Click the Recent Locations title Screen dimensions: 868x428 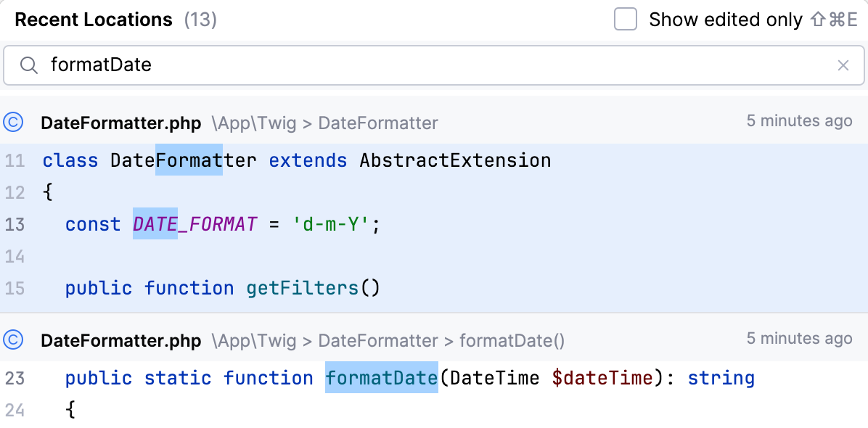(94, 20)
